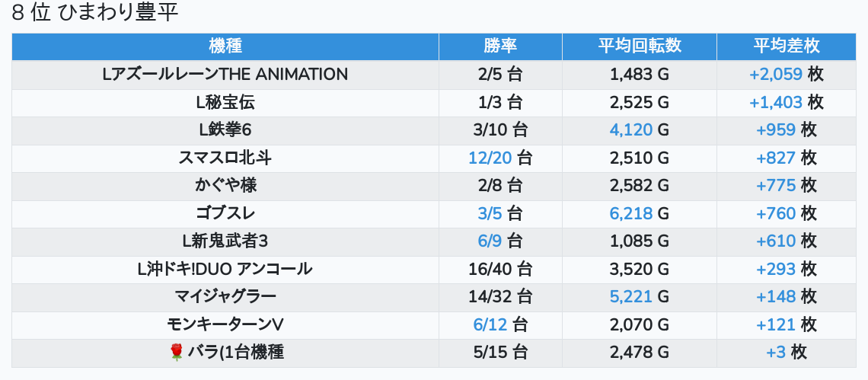This screenshot has width=868, height=380.
Task: Click the +2,059 average difference value
Action: (x=776, y=75)
